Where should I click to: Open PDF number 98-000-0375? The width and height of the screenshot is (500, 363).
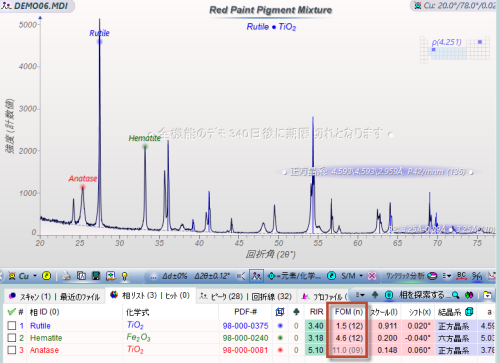click(245, 326)
